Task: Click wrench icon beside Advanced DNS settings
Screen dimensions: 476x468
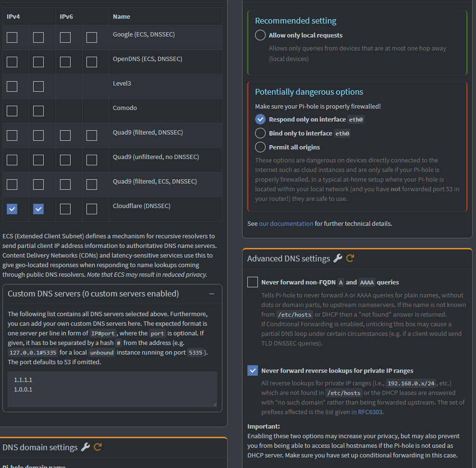Action: (338, 259)
